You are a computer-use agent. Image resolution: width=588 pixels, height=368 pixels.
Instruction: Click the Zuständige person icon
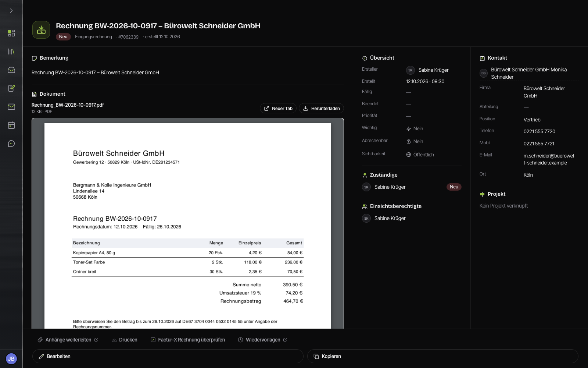pos(365,175)
